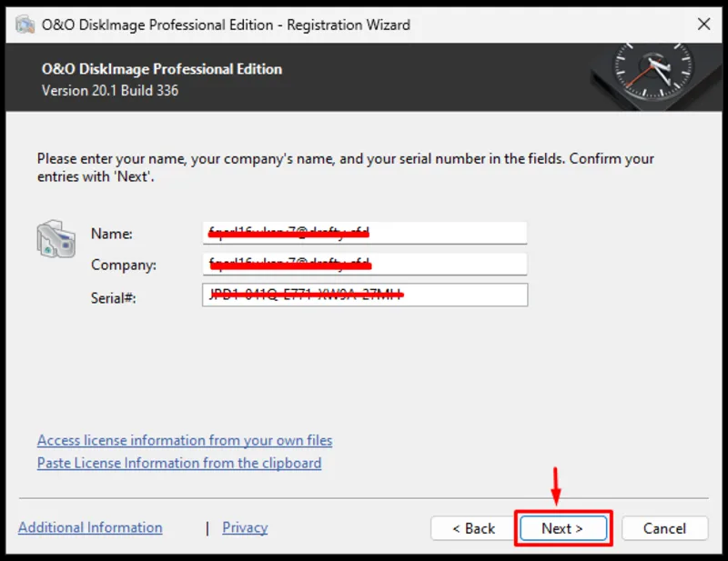Focus the Serial# input field
Viewport: 728px width, 561px height.
(365, 295)
